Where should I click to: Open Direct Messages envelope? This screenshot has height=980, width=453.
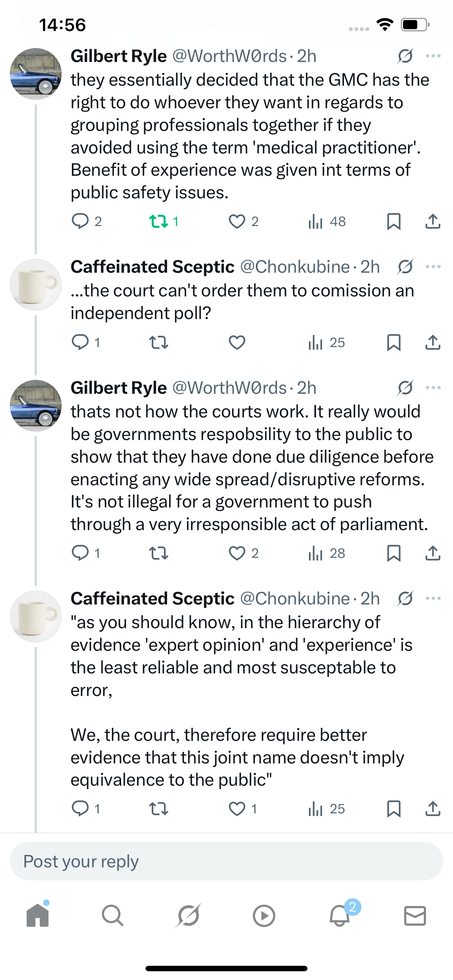pos(415,915)
